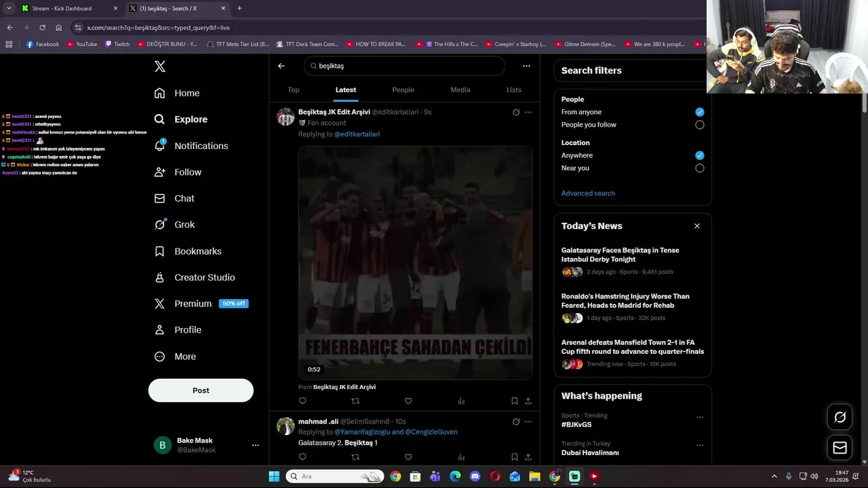The height and width of the screenshot is (488, 868).
Task: Switch to the Lists tab
Action: point(514,89)
